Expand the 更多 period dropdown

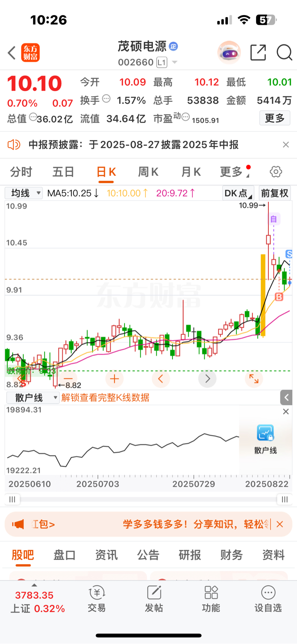pyautogui.click(x=234, y=172)
